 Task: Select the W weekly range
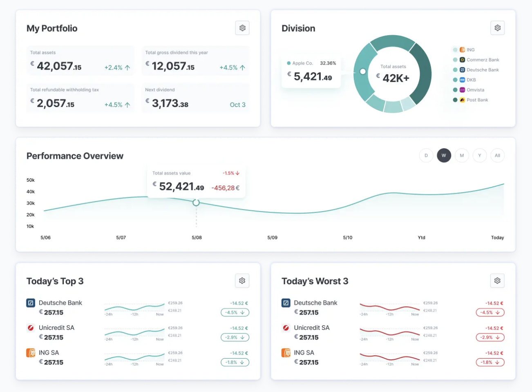point(444,156)
